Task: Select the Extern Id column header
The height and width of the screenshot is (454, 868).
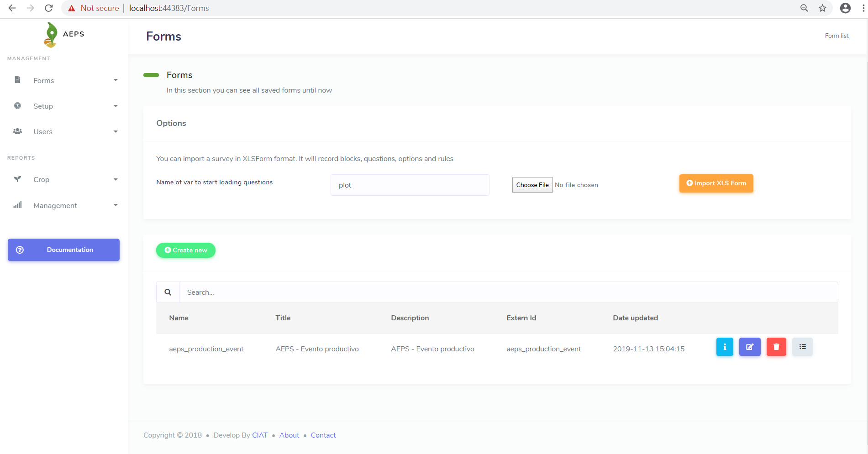Action: point(521,318)
